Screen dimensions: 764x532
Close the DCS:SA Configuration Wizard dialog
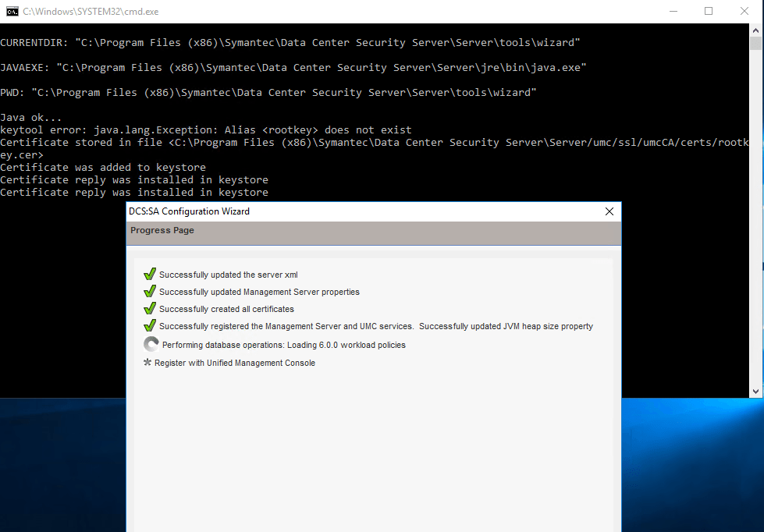(609, 211)
